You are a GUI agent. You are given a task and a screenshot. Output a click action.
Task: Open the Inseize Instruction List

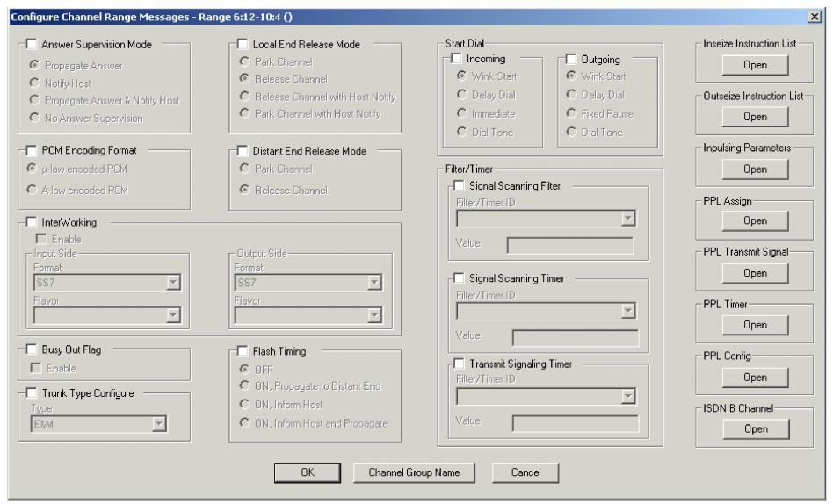(755, 66)
